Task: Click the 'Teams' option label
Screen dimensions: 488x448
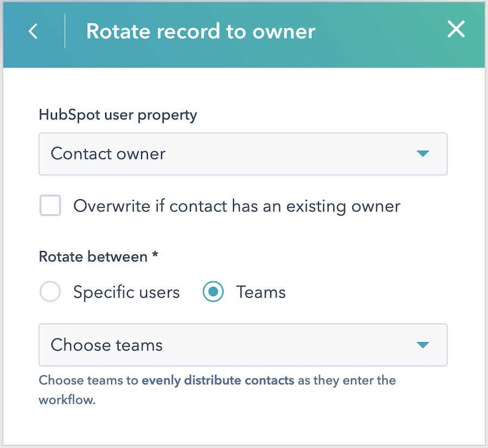Action: (x=261, y=292)
